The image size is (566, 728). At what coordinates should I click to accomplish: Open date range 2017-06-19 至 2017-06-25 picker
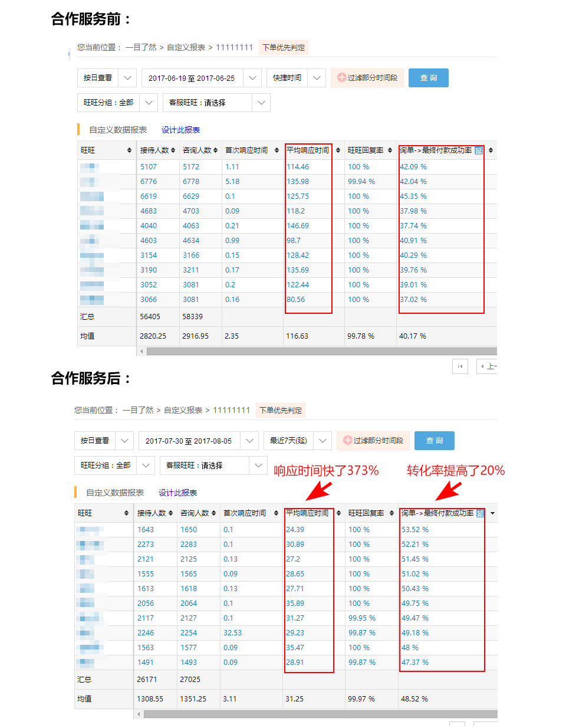[x=202, y=78]
